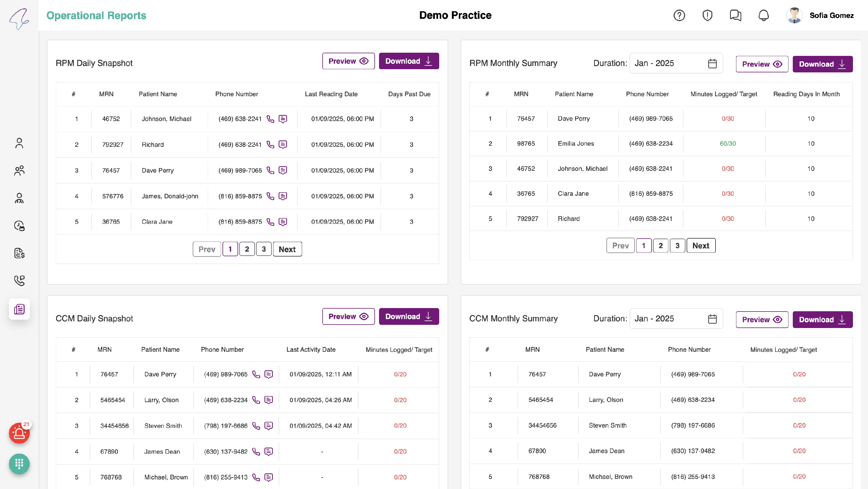Open the chat messages icon in header
868x489 pixels.
pyautogui.click(x=735, y=16)
